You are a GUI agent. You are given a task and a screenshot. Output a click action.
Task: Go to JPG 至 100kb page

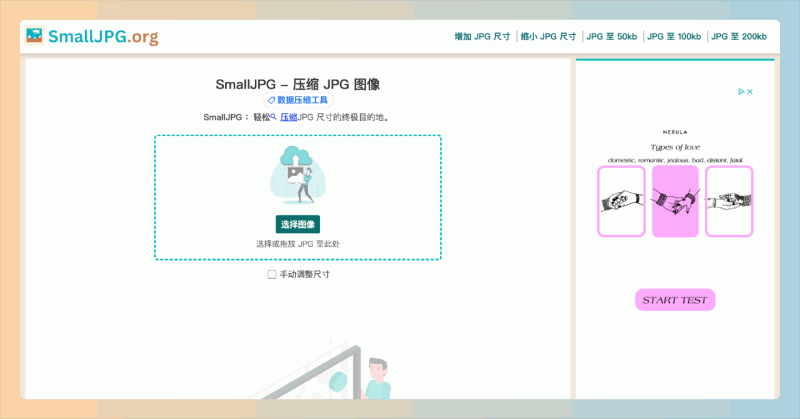[674, 36]
